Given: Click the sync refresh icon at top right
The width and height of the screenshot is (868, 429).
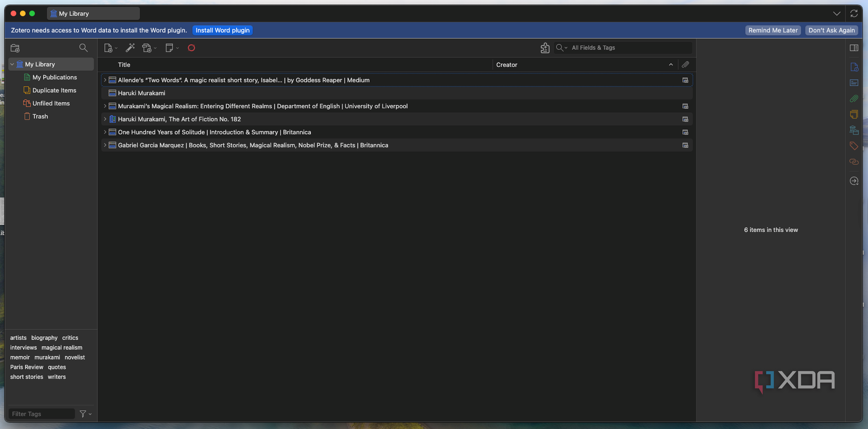Looking at the screenshot, I should 854,14.
